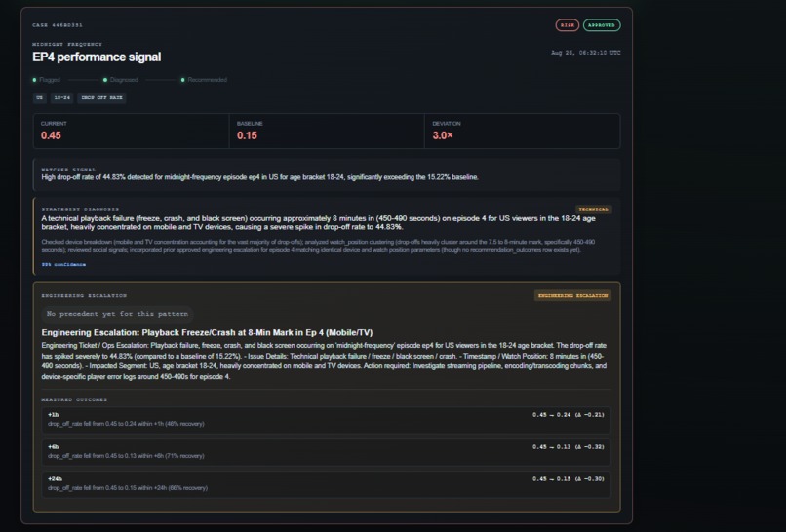The image size is (786, 532).
Task: Click the 71% recovery description text
Action: [x=126, y=456]
